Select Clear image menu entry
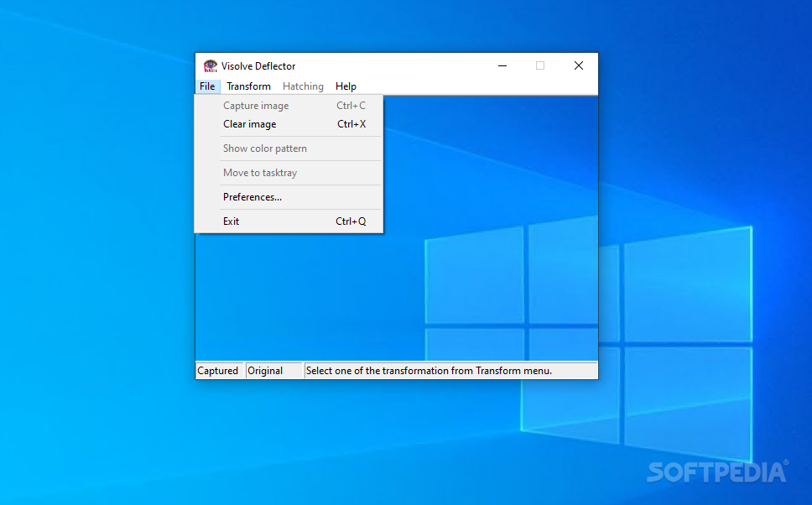The height and width of the screenshot is (505, 812). click(x=289, y=124)
